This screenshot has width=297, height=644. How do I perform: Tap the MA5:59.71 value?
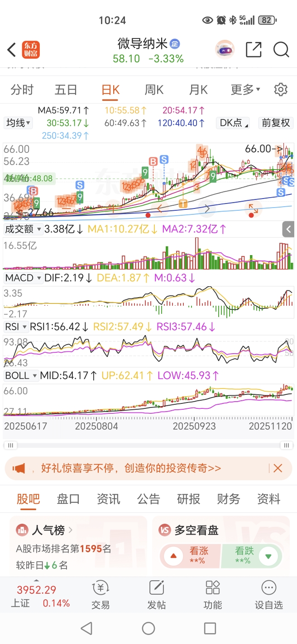[x=63, y=110]
